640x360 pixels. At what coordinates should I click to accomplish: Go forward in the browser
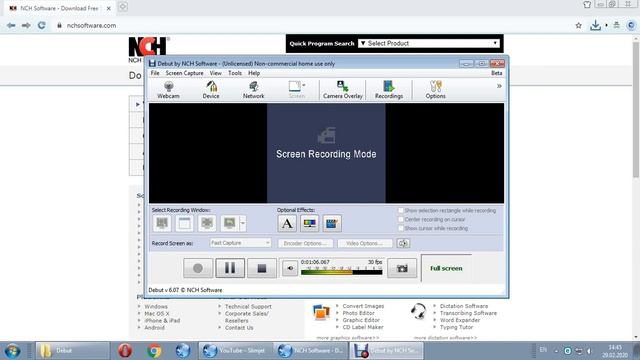[x=26, y=25]
